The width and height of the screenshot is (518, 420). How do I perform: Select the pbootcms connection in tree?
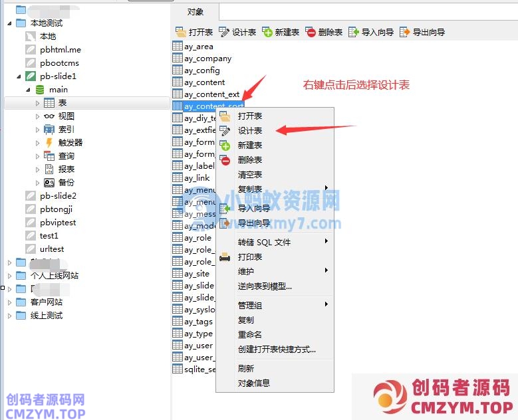[x=59, y=63]
